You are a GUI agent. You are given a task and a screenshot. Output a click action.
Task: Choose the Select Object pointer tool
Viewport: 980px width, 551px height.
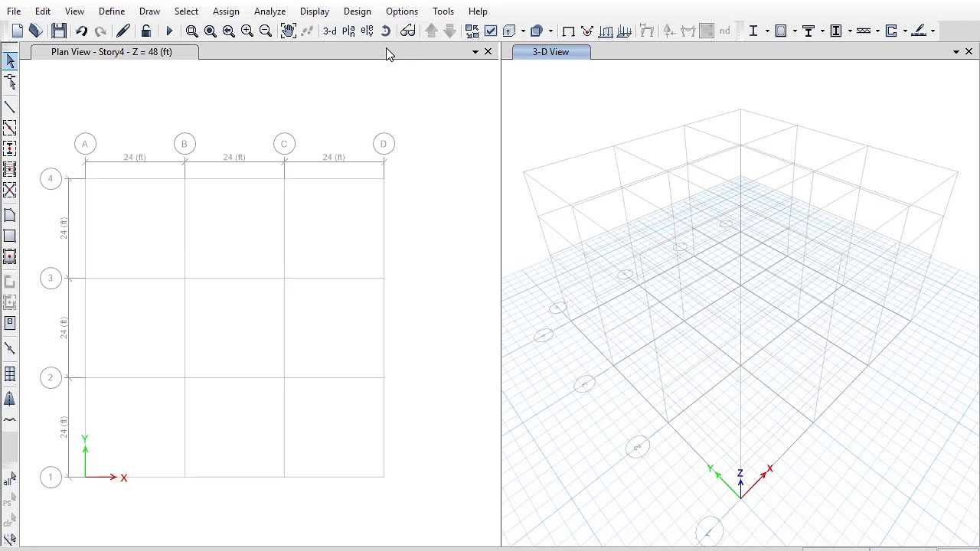coord(10,61)
